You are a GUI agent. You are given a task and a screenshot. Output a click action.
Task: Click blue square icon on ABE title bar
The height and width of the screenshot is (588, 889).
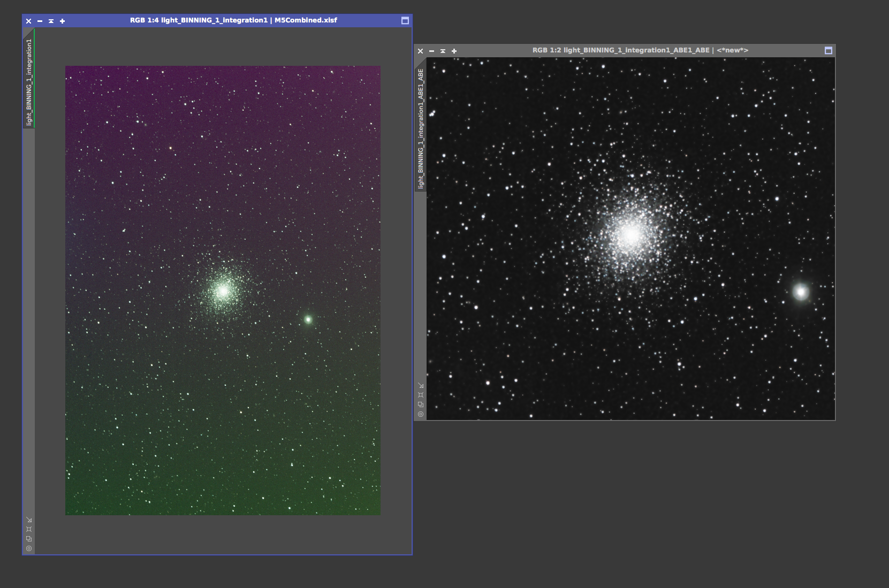(828, 51)
